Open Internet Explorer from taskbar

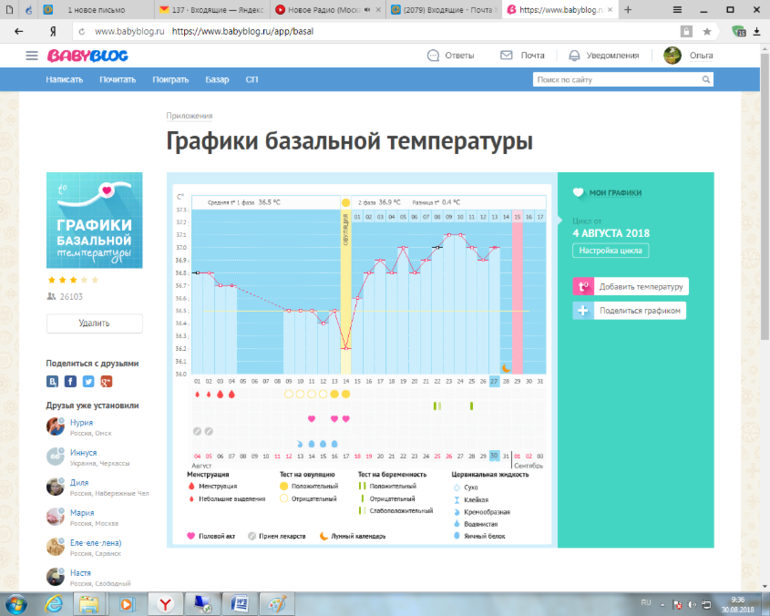53,603
